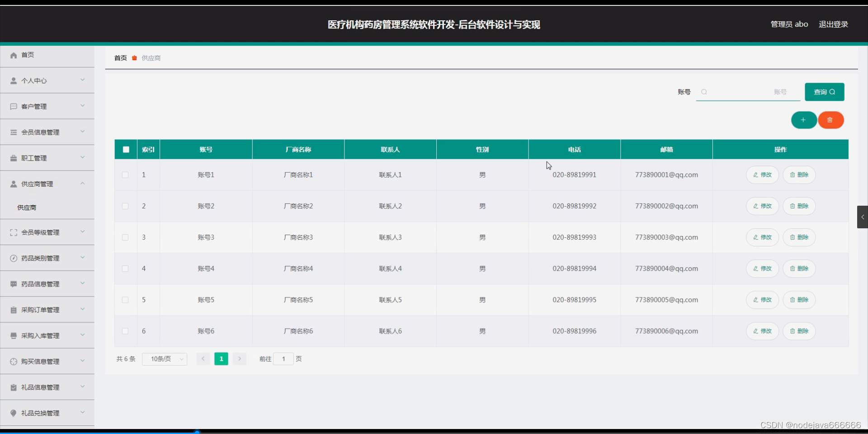The height and width of the screenshot is (434, 868).
Task: Check the row checkbox for 账号1
Action: pos(125,175)
